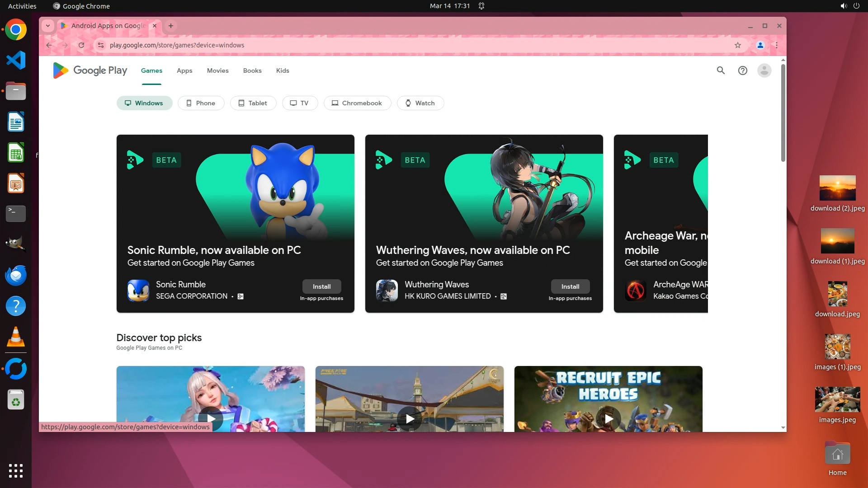View site information icon in address bar
The image size is (868, 488).
[x=101, y=45]
